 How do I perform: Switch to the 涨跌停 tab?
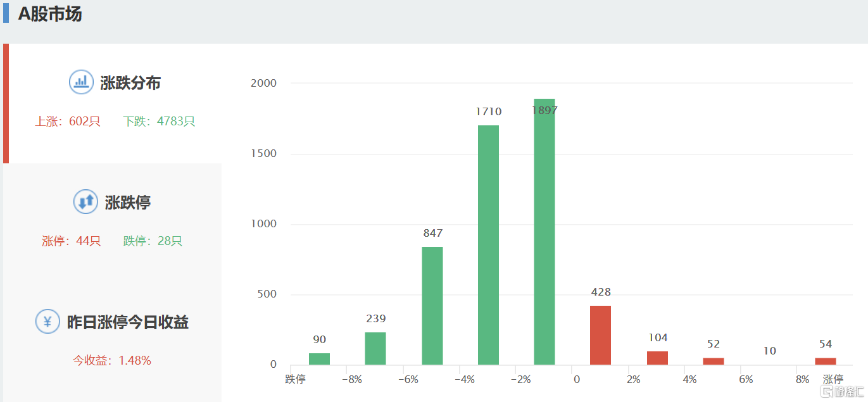(x=127, y=203)
